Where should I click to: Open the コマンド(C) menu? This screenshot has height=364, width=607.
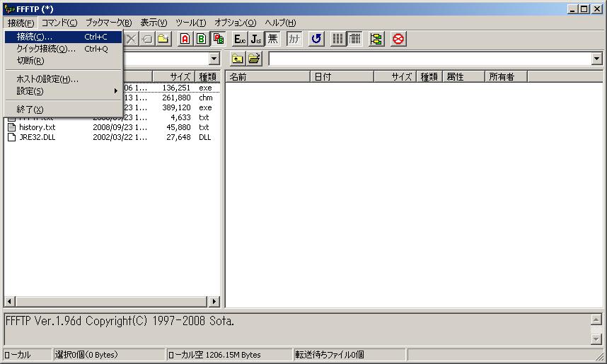[59, 23]
